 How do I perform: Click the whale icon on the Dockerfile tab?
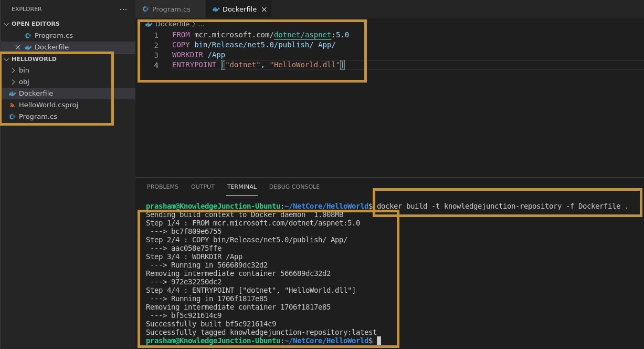click(216, 9)
